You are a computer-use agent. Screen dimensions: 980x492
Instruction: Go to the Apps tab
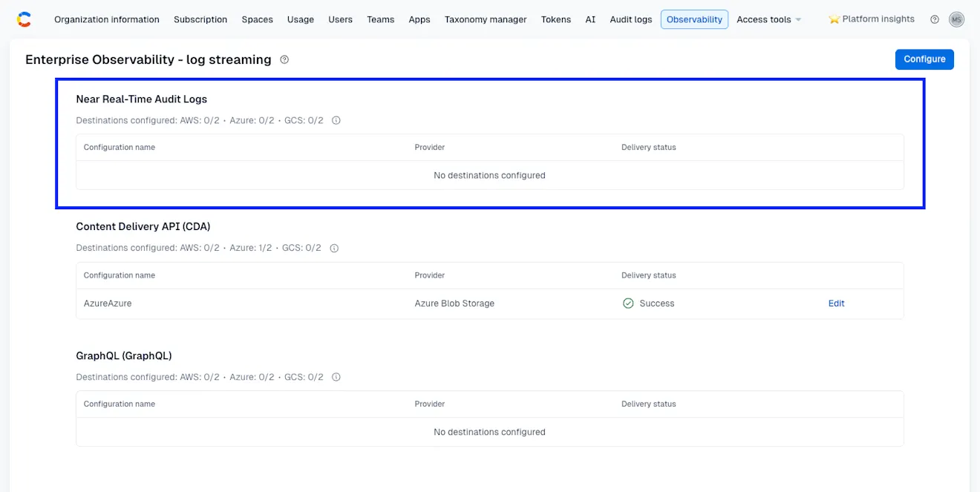[x=419, y=19]
